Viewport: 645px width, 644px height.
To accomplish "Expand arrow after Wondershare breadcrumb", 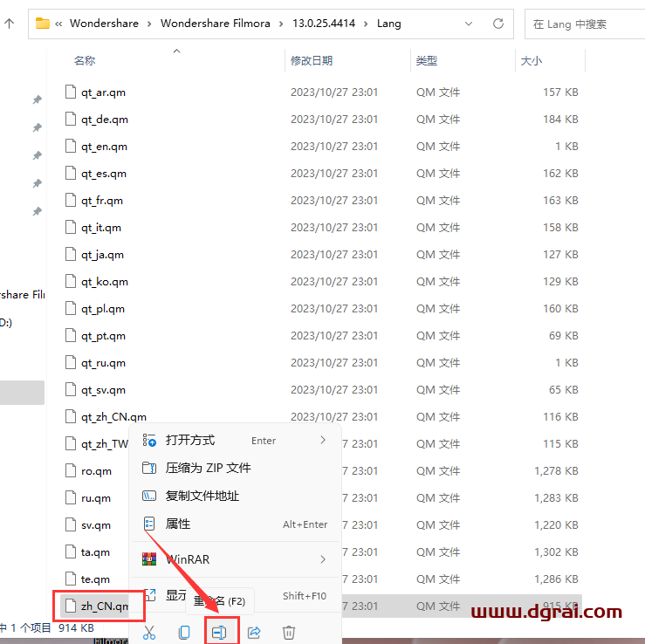I will (x=149, y=24).
